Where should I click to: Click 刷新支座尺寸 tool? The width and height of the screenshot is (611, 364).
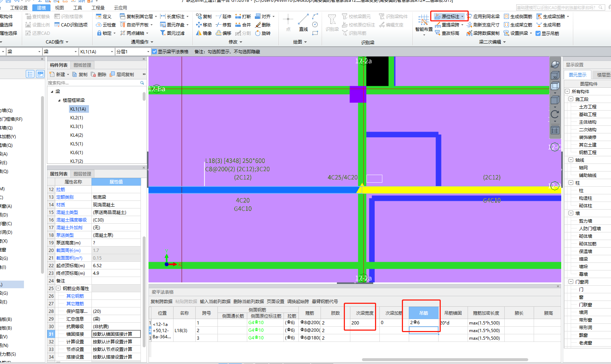(x=483, y=25)
